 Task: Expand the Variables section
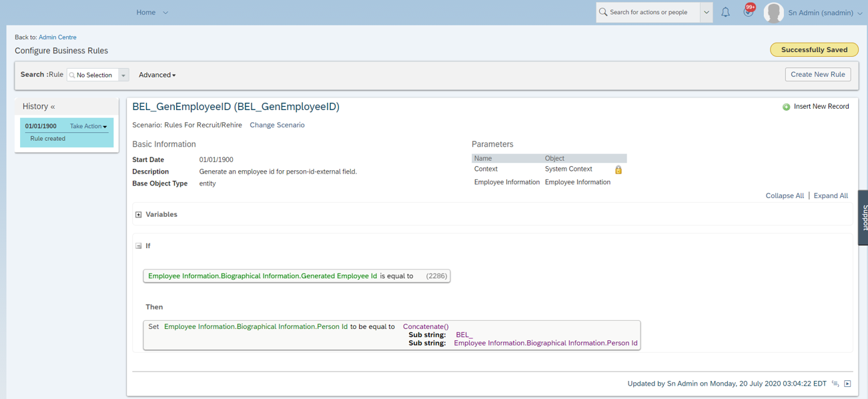pos(138,215)
